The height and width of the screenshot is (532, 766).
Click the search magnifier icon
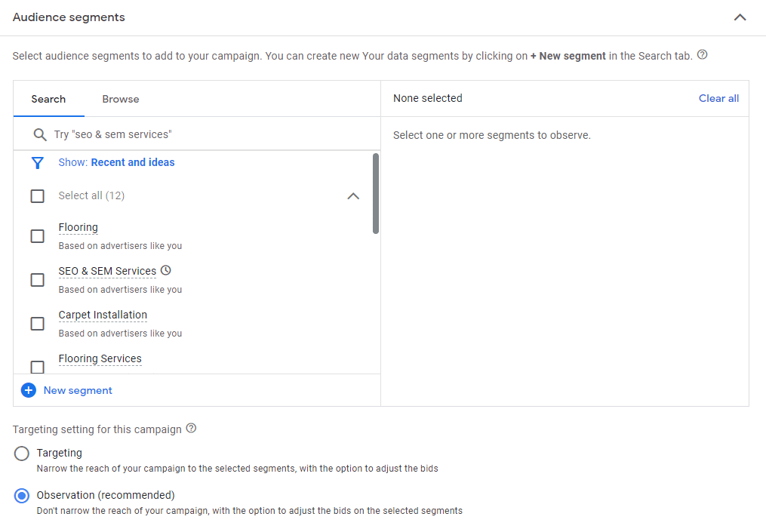tap(39, 134)
